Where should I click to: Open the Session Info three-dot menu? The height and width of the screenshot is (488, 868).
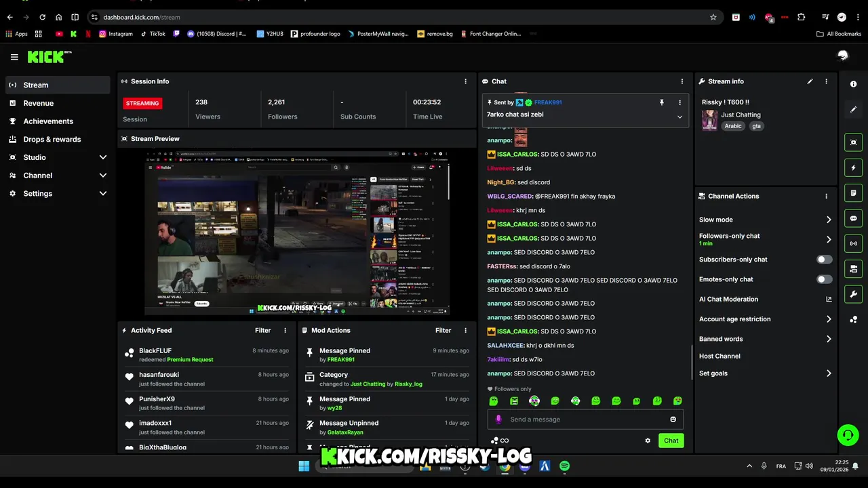(x=465, y=81)
